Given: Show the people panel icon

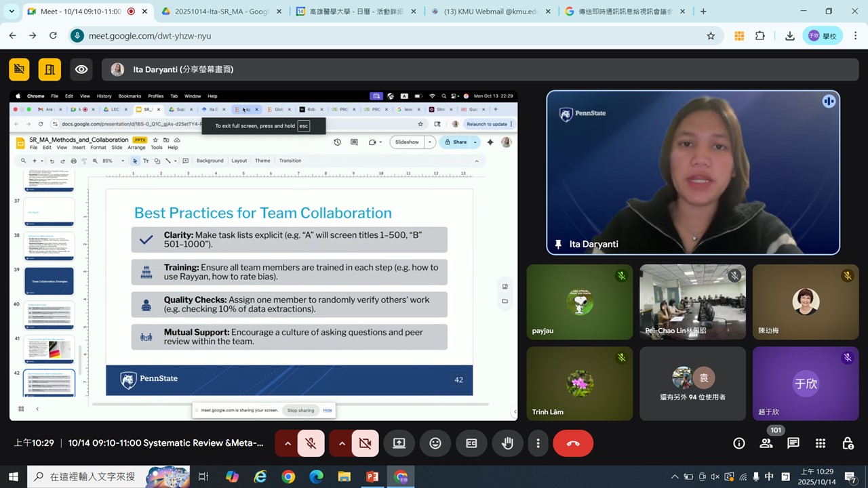Looking at the screenshot, I should [x=766, y=443].
